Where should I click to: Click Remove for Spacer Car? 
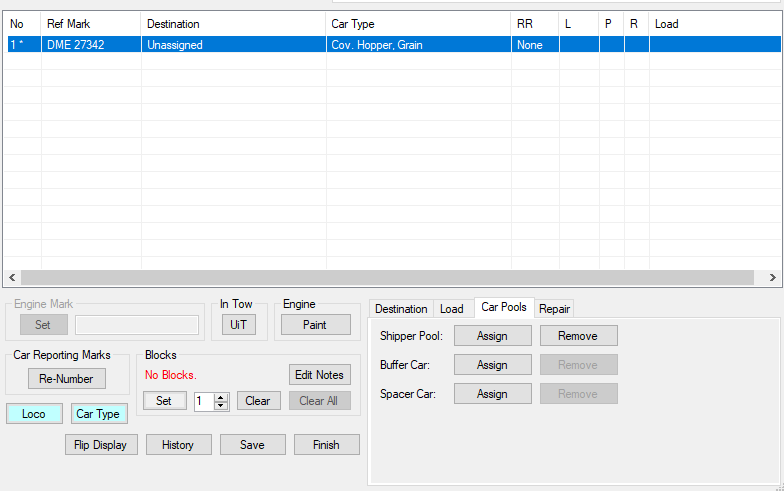pyautogui.click(x=578, y=394)
